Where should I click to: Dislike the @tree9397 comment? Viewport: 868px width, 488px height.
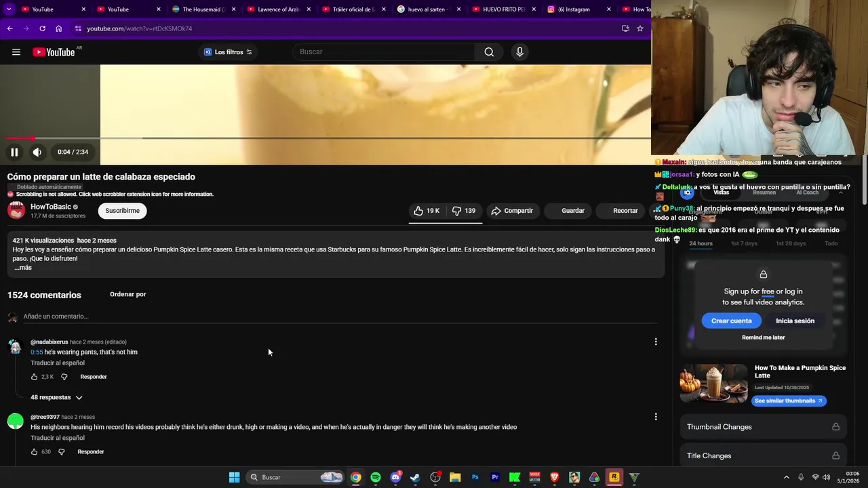62,452
